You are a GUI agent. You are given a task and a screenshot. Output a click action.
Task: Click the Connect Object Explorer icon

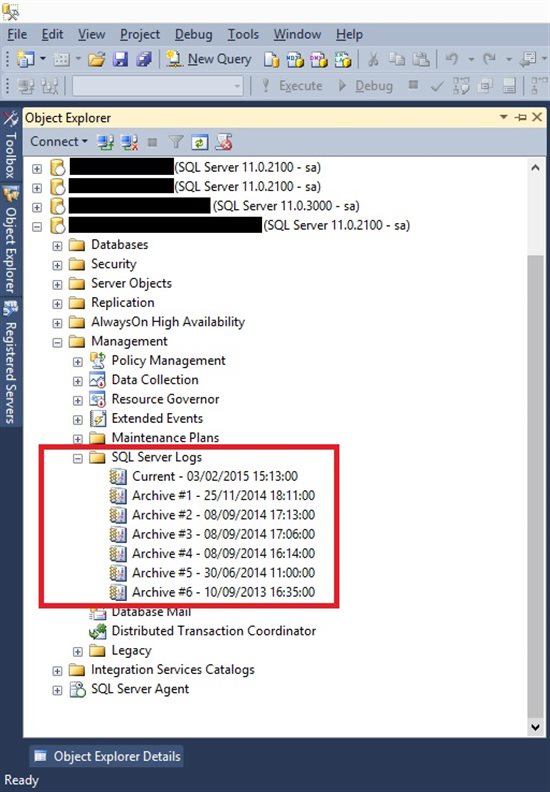(x=106, y=142)
